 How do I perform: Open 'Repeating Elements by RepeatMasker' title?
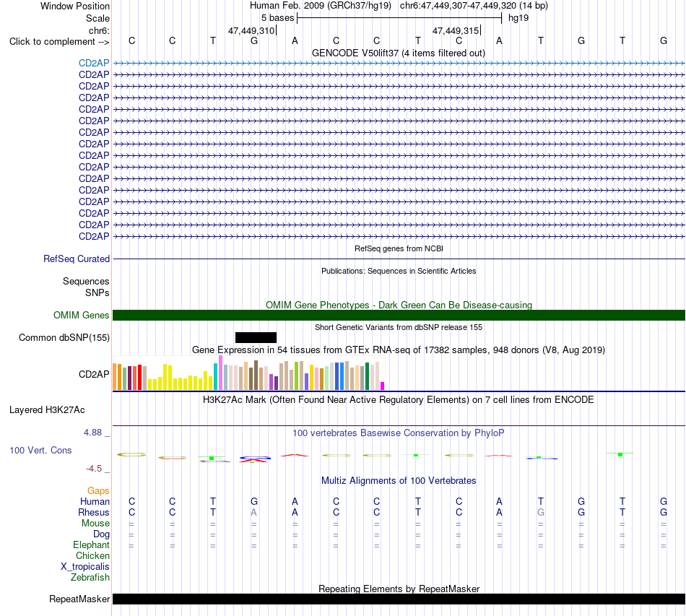(x=399, y=589)
